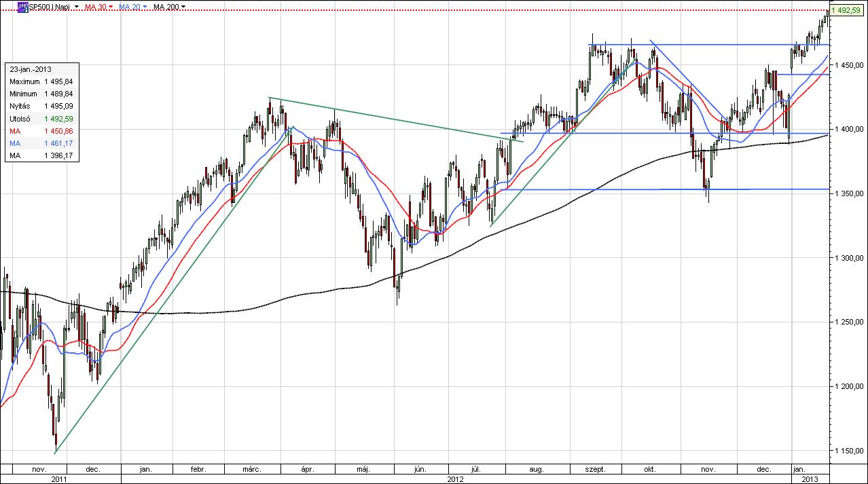Click the 1 250,00 price axis label
This screenshot has height=484, width=868.
[848, 322]
